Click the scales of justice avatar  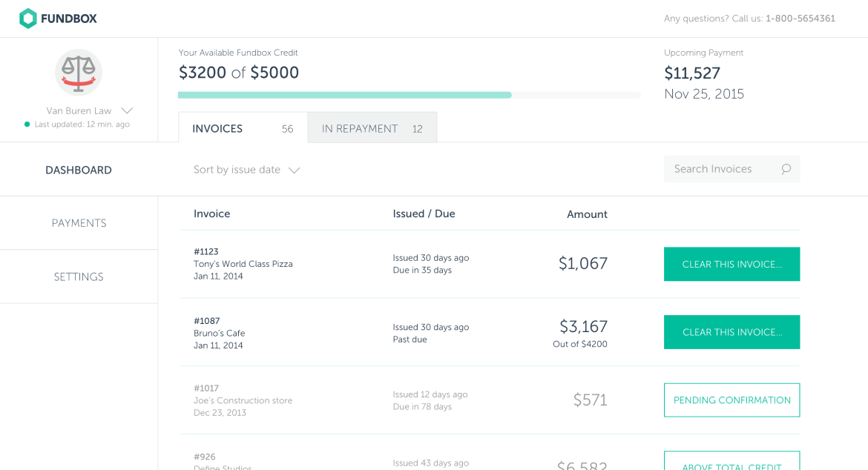point(79,73)
